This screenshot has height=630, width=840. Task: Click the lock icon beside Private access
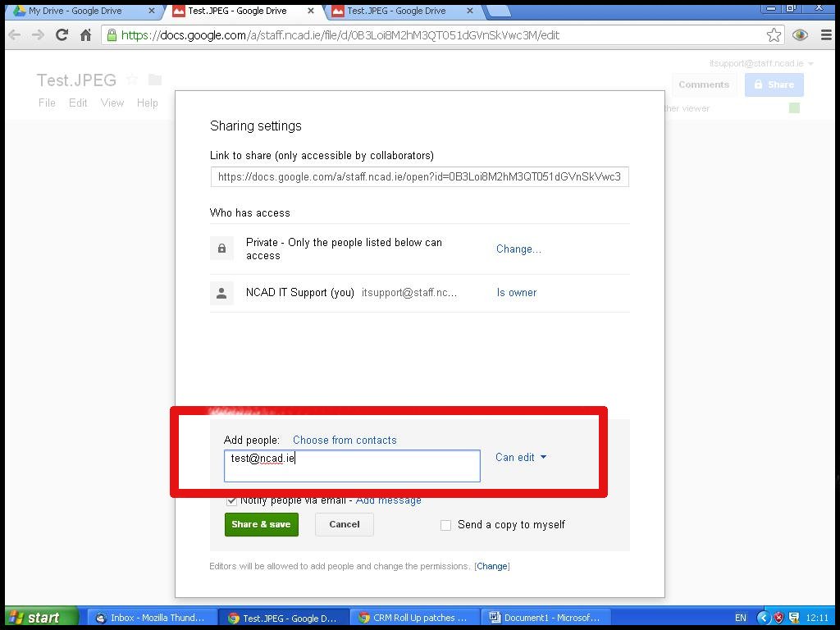pyautogui.click(x=221, y=249)
